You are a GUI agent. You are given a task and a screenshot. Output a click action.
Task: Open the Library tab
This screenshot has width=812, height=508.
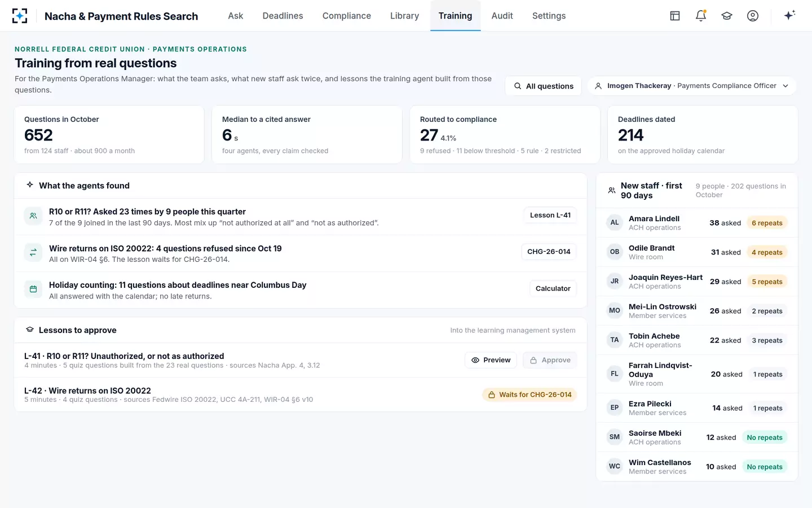(x=404, y=16)
